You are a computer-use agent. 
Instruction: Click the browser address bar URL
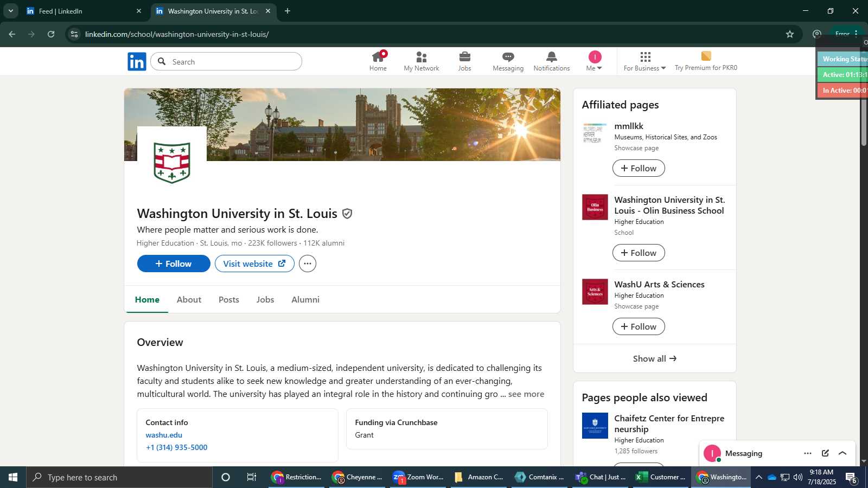[x=177, y=34]
